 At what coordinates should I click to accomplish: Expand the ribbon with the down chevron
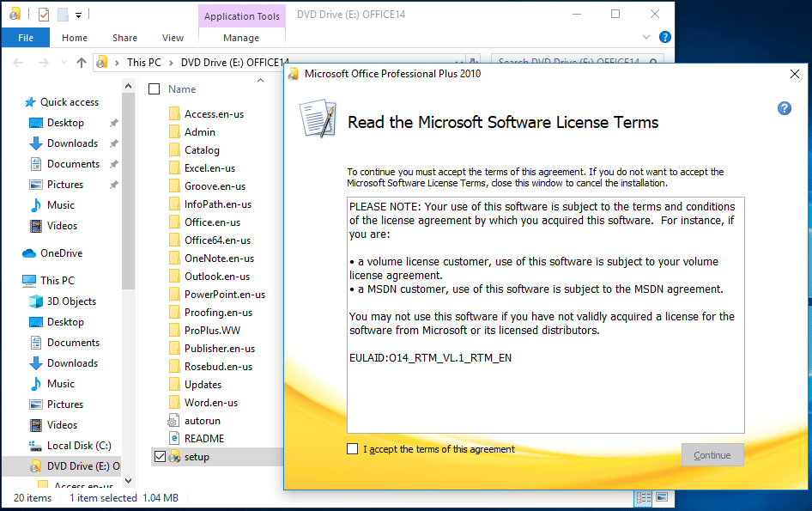[x=645, y=37]
